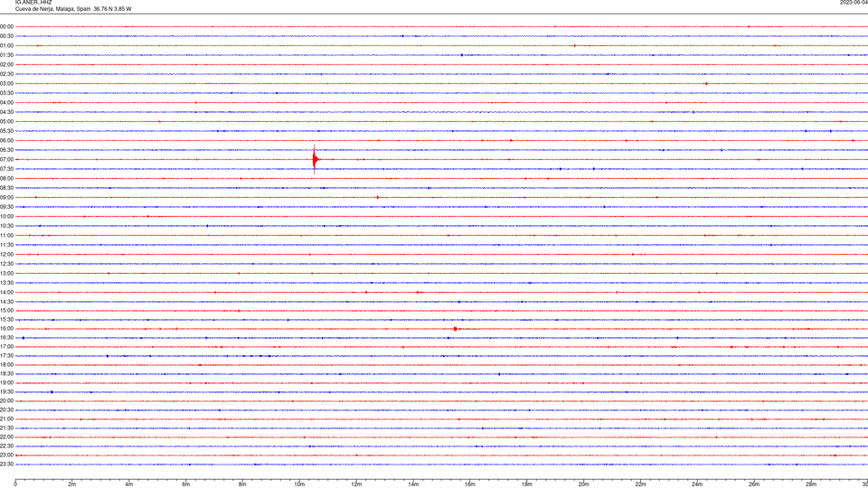Click the '03:30' time label
Image resolution: width=868 pixels, height=488 pixels.
click(6, 93)
